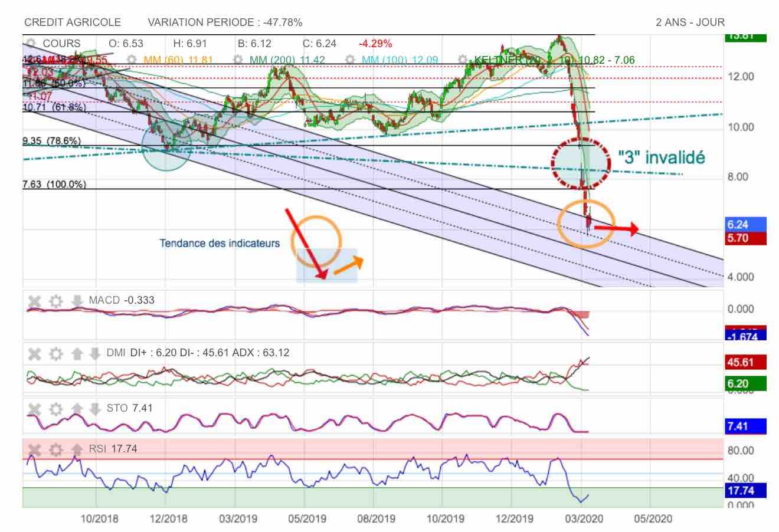The width and height of the screenshot is (779, 532).
Task: Click the RSI 17.74 label
Action: pos(113,449)
